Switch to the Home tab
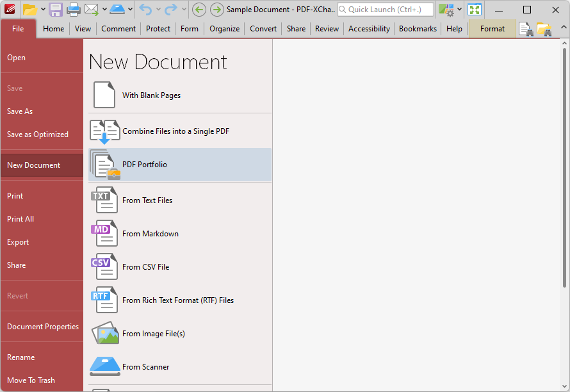 pos(53,29)
